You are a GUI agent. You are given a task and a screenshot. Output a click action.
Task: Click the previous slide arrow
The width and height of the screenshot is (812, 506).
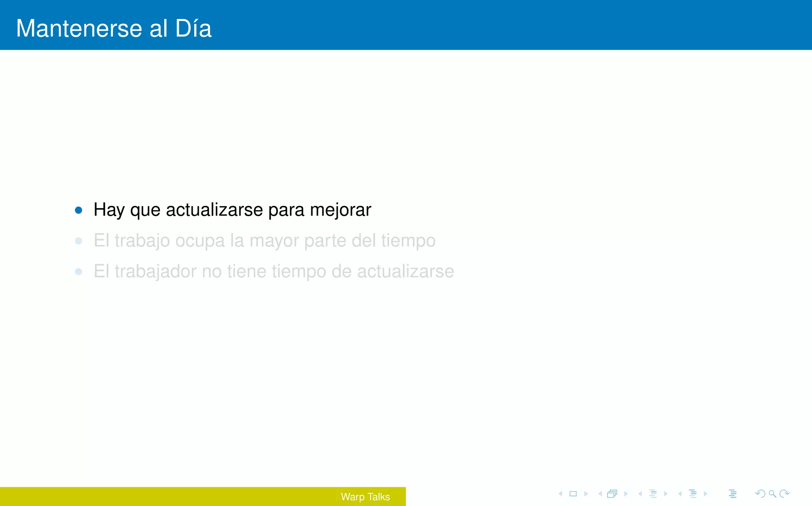pyautogui.click(x=560, y=494)
